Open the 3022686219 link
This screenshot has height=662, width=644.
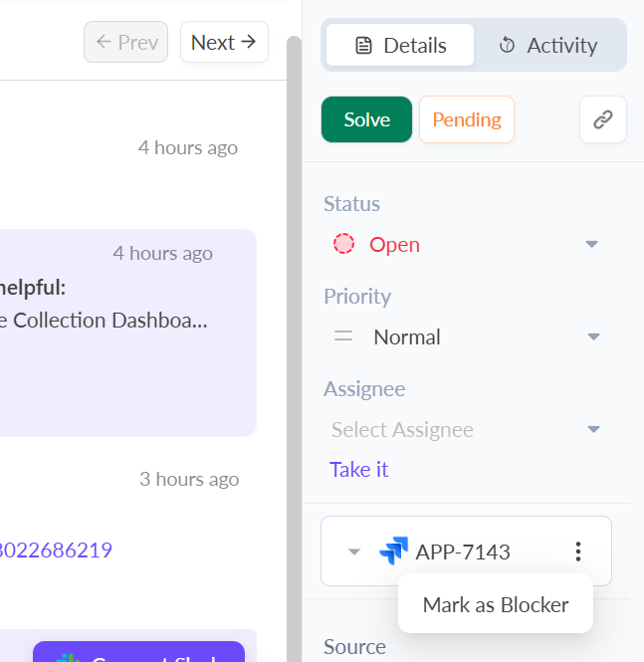click(56, 550)
